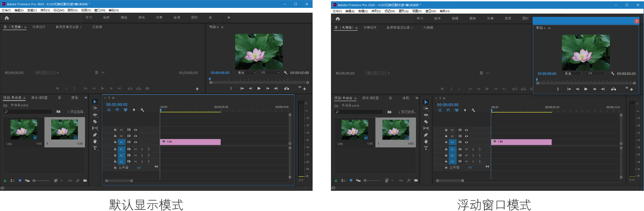
Task: Select the Pen tool in default-mode window
Action: 95,135
